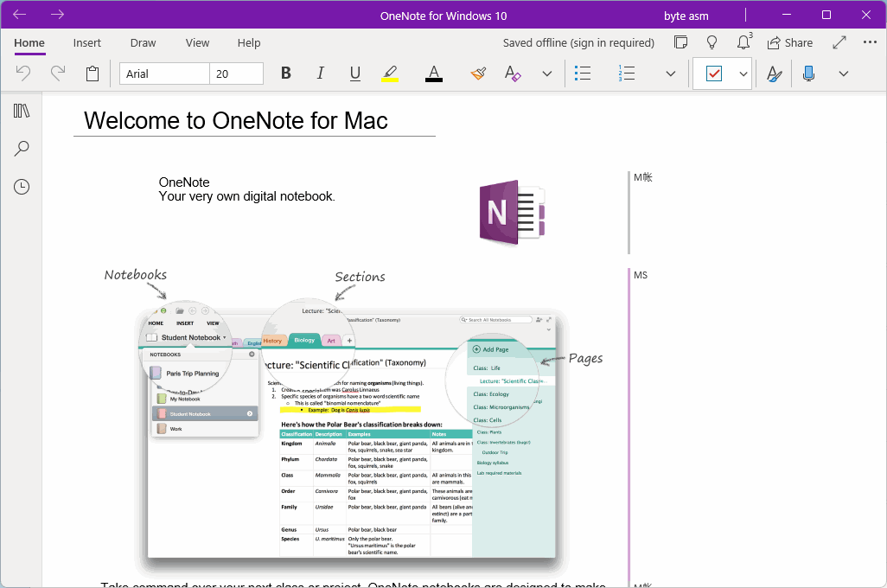The image size is (887, 588).
Task: Toggle italic formatting
Action: 321,73
